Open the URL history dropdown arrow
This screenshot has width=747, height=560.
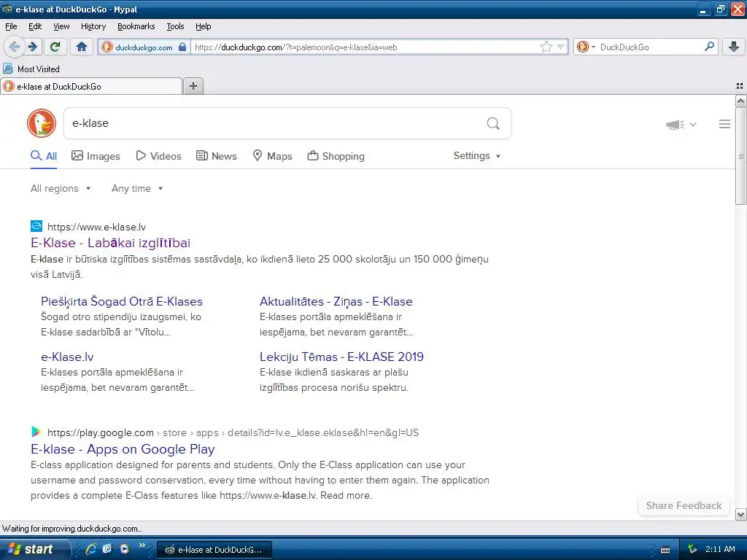point(561,47)
